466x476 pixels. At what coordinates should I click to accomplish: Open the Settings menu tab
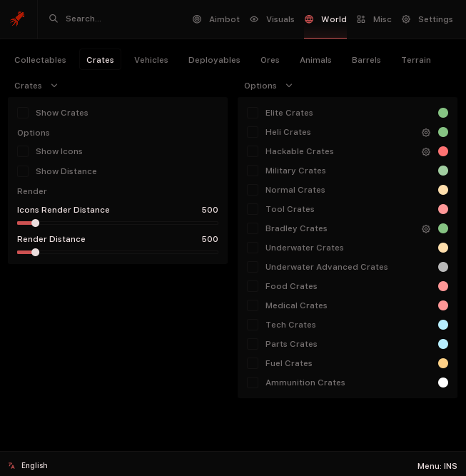[x=427, y=19]
